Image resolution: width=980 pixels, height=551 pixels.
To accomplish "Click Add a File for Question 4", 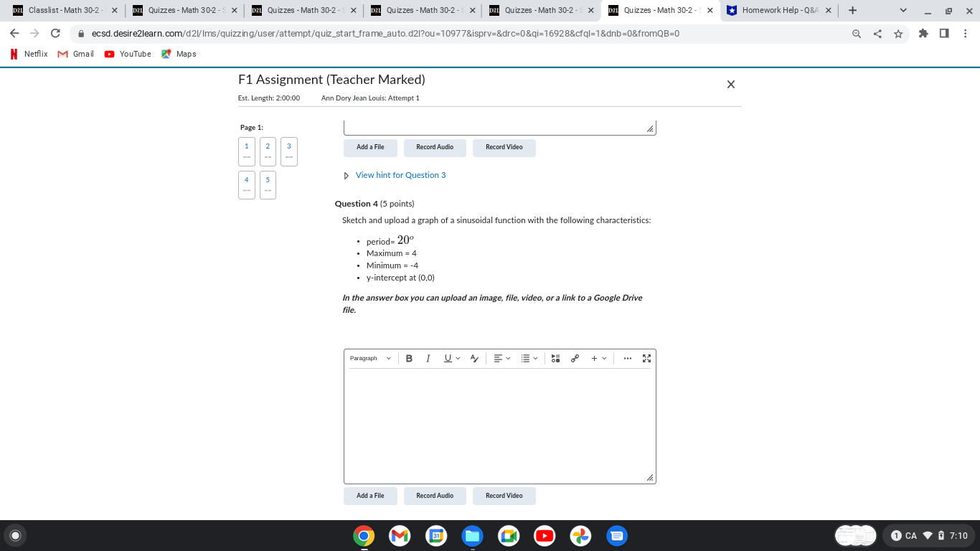I will [370, 496].
